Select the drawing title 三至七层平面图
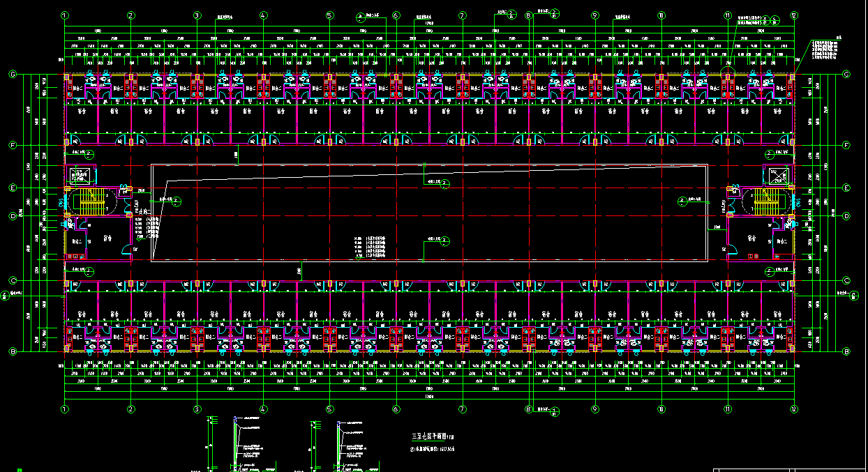The image size is (868, 472). (433, 436)
